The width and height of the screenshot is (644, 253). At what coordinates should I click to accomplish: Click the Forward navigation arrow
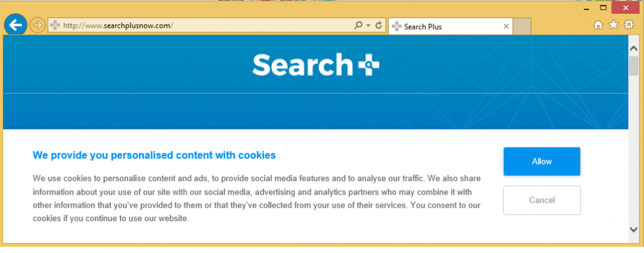[38, 25]
